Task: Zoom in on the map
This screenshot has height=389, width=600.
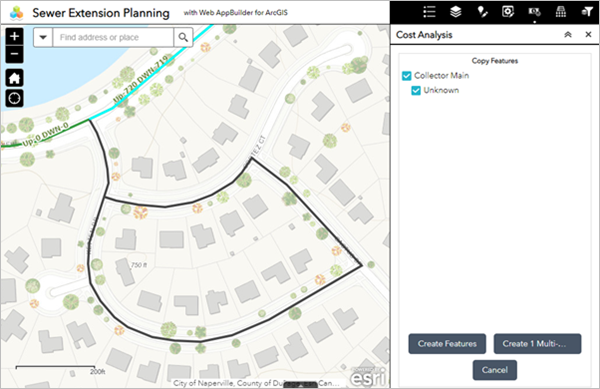Action: point(15,36)
